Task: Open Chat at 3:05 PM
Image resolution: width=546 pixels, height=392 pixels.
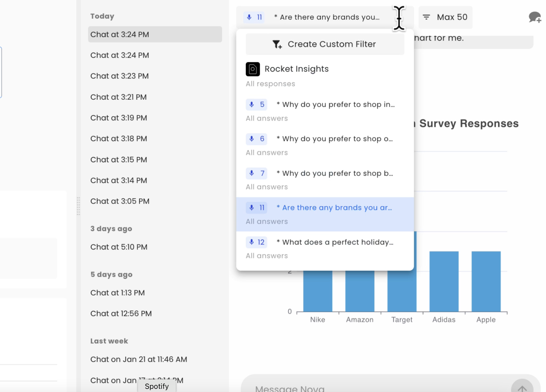Action: pos(155,201)
